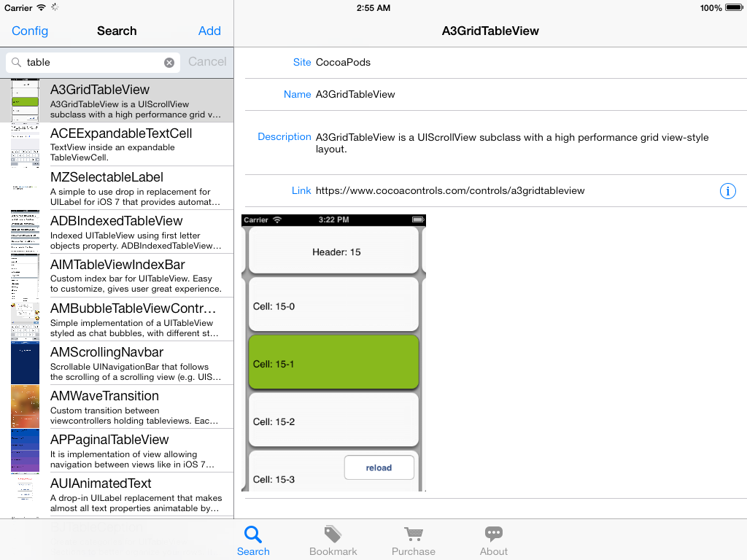Tap the Add button
The height and width of the screenshot is (560, 747).
(x=209, y=31)
